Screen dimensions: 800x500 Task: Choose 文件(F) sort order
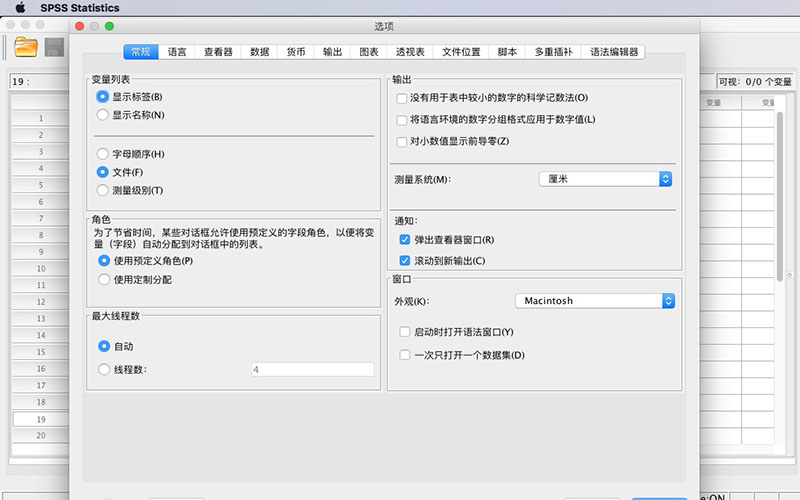tap(103, 172)
